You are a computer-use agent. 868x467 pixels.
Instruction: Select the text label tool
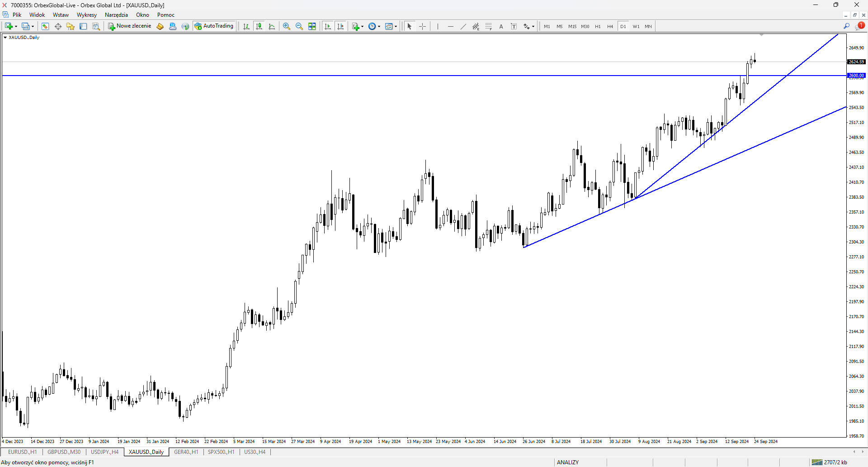point(514,26)
